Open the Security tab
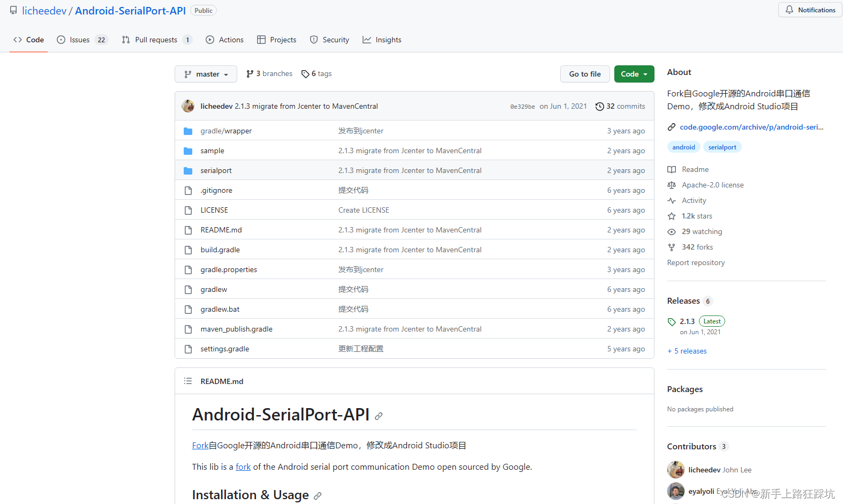Screen dimensions: 843x504 pyautogui.click(x=329, y=40)
